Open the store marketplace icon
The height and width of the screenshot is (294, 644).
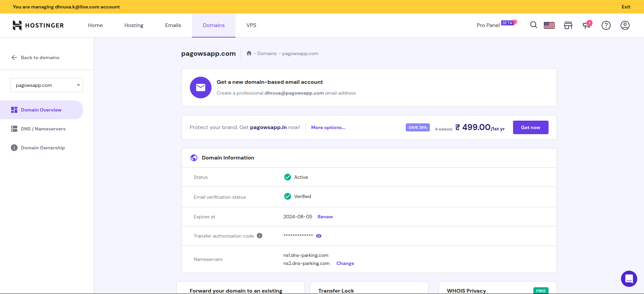coord(568,25)
